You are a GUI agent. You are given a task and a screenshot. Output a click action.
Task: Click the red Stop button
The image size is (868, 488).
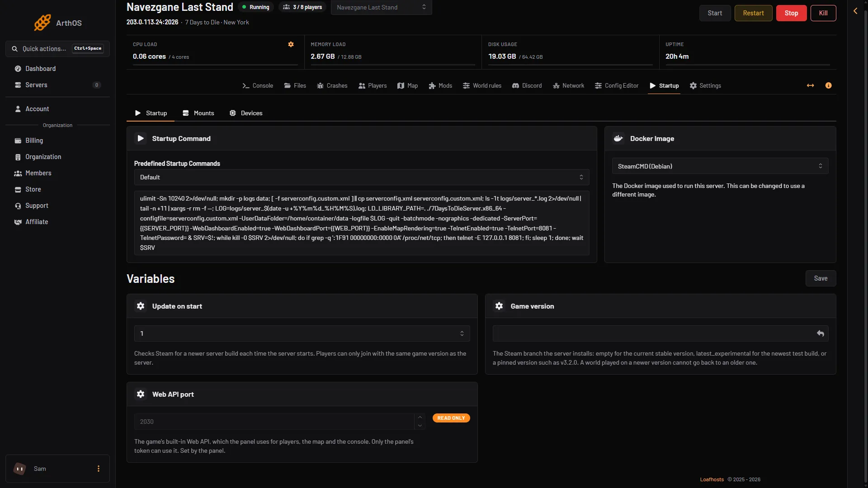pos(791,13)
